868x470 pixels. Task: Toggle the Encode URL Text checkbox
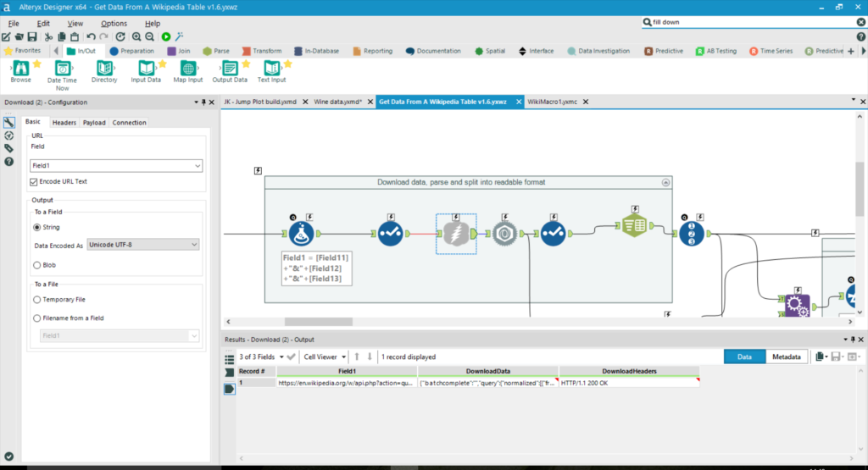(34, 181)
